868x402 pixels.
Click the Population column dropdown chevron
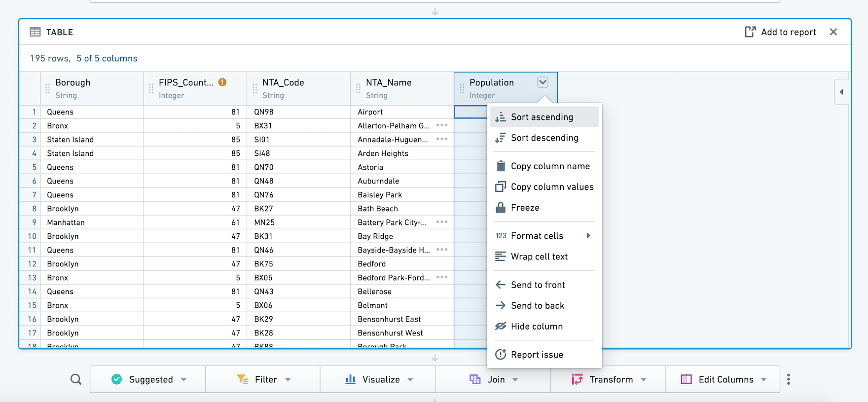(542, 82)
